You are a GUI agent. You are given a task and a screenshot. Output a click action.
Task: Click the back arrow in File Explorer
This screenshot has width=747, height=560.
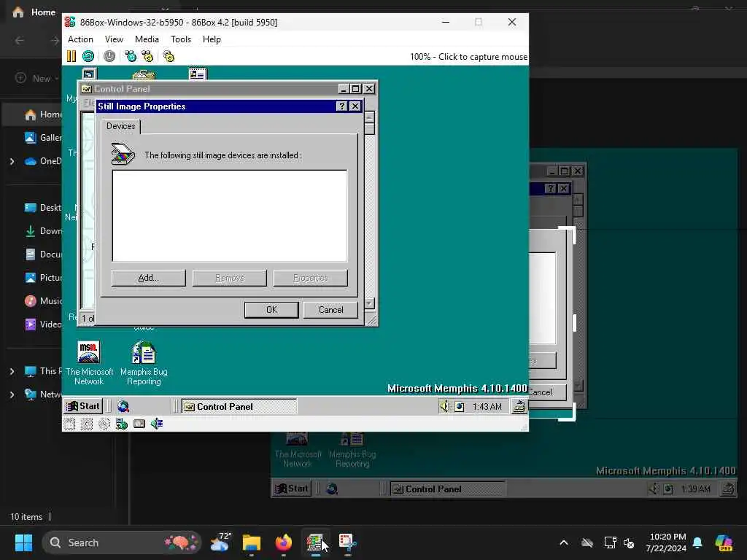coord(20,41)
